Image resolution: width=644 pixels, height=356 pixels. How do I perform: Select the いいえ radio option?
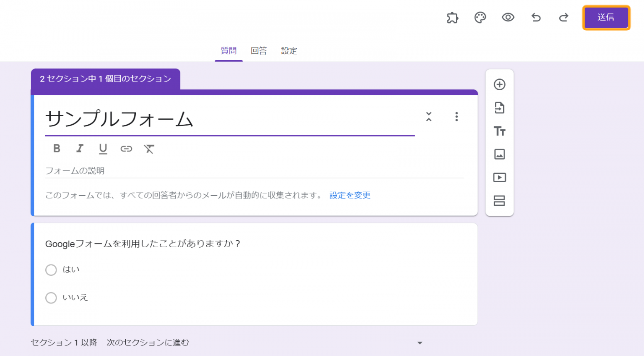[x=51, y=298]
